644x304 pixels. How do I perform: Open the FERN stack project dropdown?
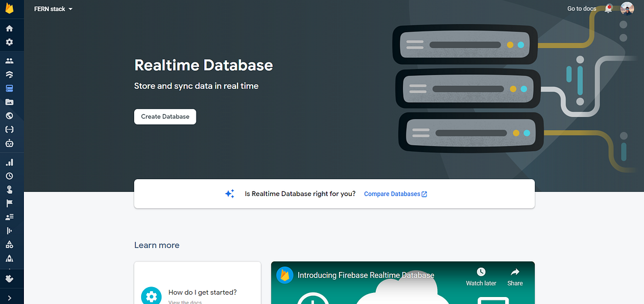(54, 9)
